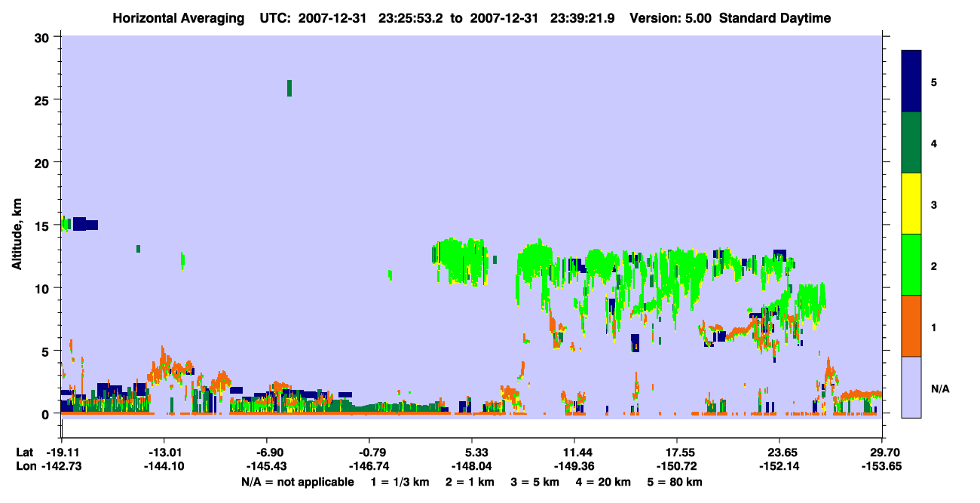
Task: Click the longitude label -153.65
Action: pos(881,466)
